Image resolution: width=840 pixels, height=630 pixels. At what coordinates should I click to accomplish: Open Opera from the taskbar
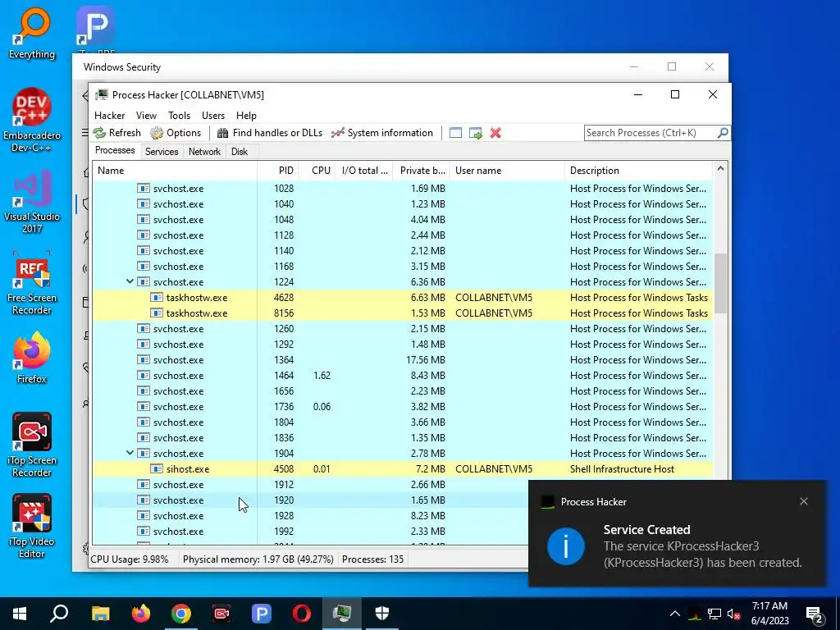coord(302,614)
